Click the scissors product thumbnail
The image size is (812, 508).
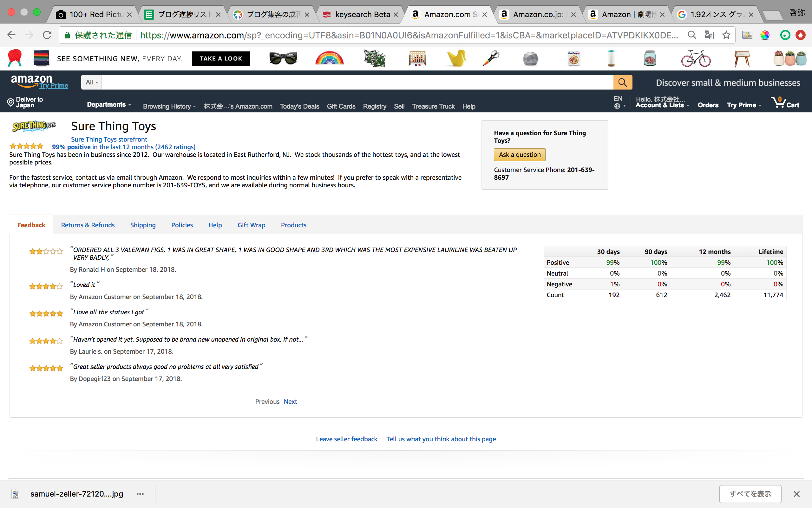pos(491,58)
